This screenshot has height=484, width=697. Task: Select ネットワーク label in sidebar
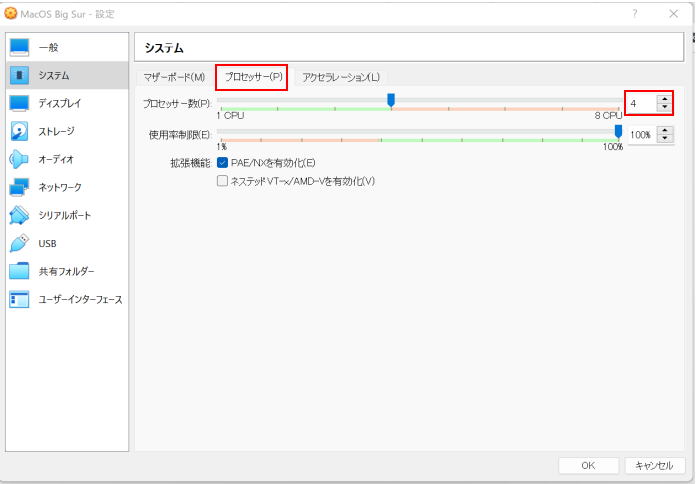click(60, 187)
